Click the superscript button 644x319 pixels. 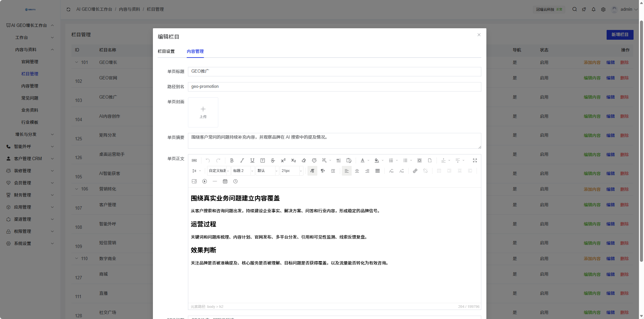tap(283, 161)
